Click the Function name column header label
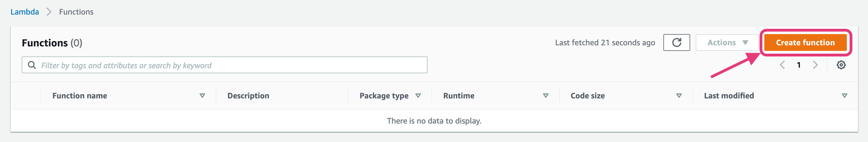The height and width of the screenshot is (142, 868). point(79,96)
